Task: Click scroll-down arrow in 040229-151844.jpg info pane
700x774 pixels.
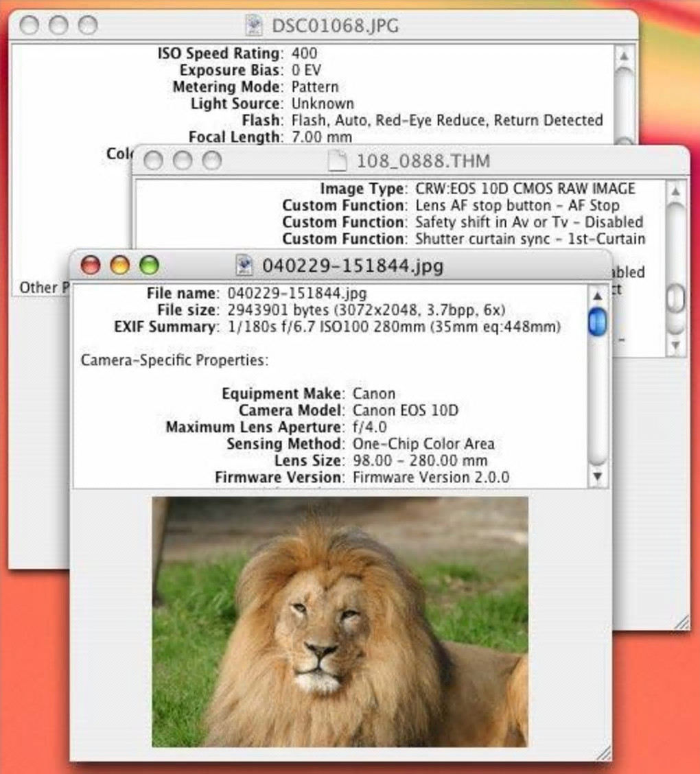Action: [x=597, y=476]
